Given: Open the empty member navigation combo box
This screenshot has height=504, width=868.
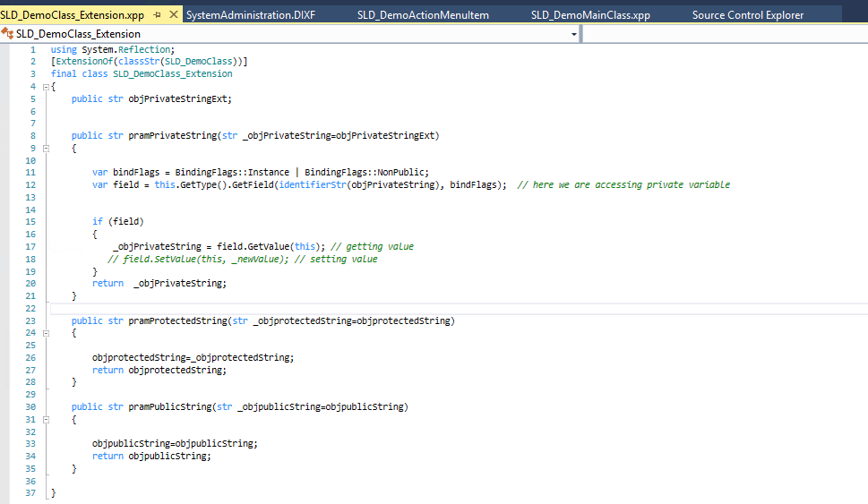Looking at the screenshot, I should tap(726, 34).
